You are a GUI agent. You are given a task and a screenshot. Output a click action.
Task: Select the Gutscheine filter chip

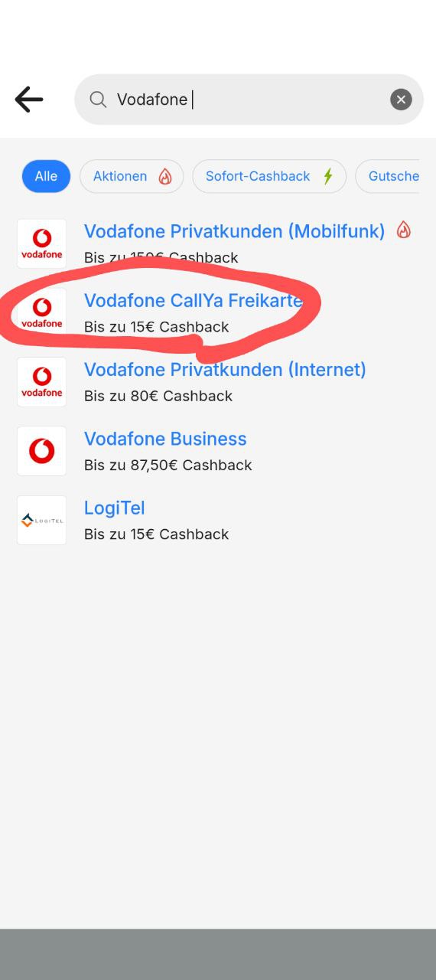[389, 176]
